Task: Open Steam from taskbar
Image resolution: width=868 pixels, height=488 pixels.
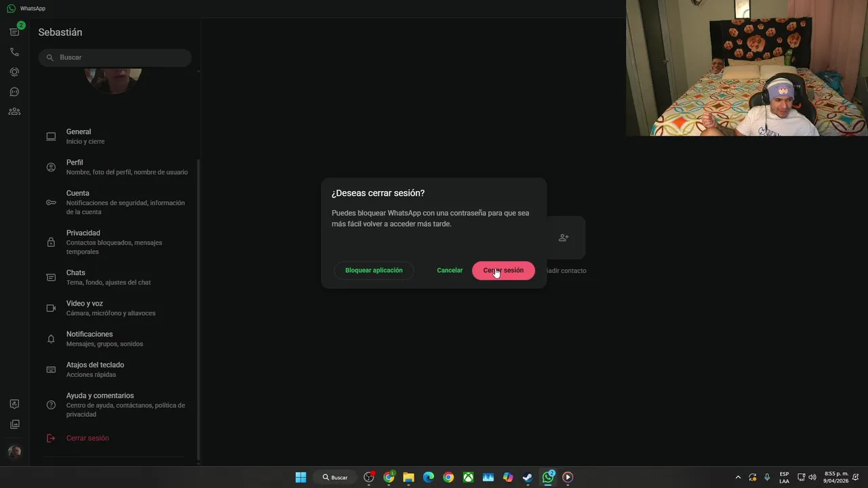Action: pos(528,477)
